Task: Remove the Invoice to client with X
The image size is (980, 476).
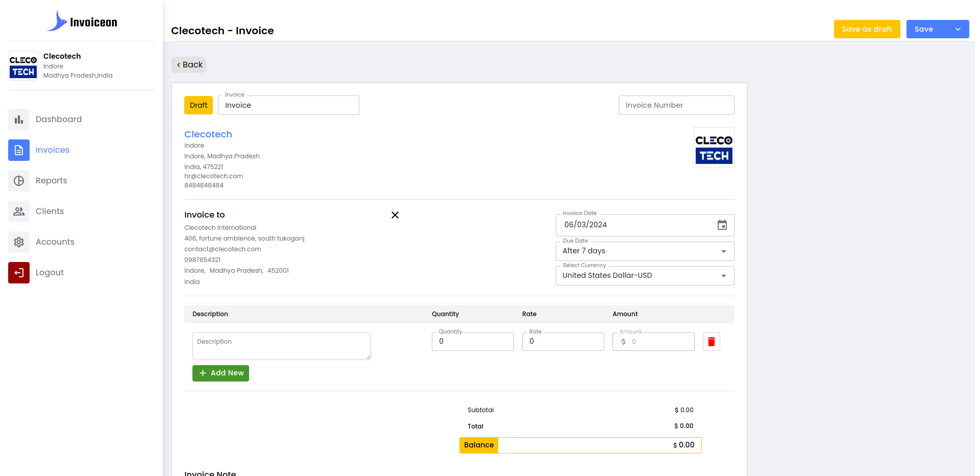Action: click(x=395, y=215)
